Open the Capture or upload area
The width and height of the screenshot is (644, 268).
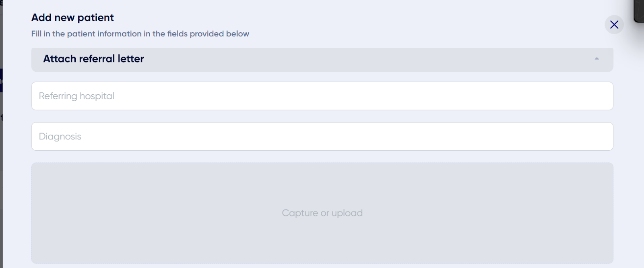click(322, 213)
